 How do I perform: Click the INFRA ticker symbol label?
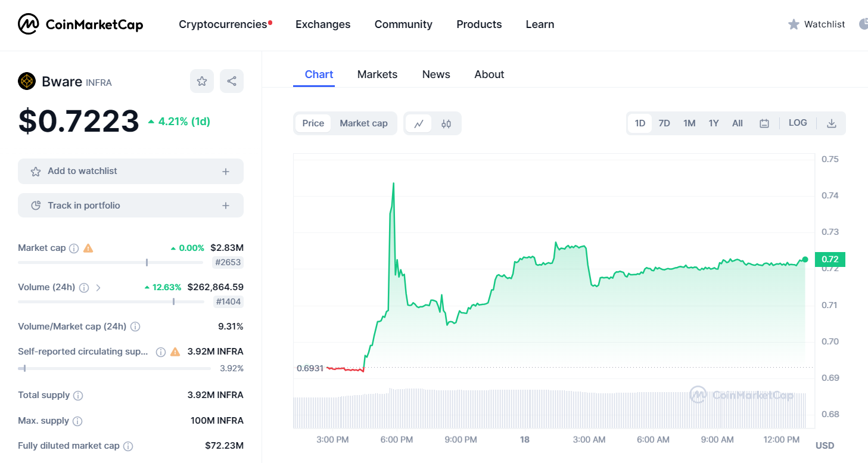(99, 83)
